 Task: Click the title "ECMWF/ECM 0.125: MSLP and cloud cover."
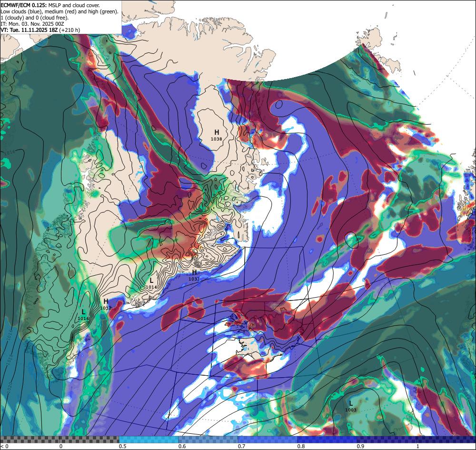point(50,5)
